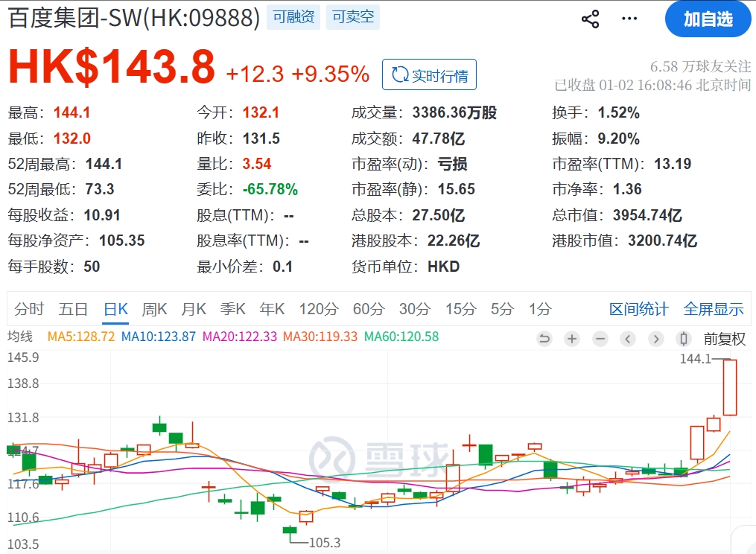The image size is (756, 554).
Task: Switch to the 五日 chart tab
Action: (73, 308)
